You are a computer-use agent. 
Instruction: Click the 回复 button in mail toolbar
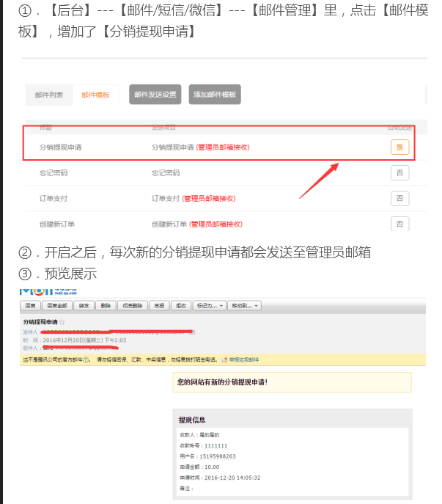(31, 306)
